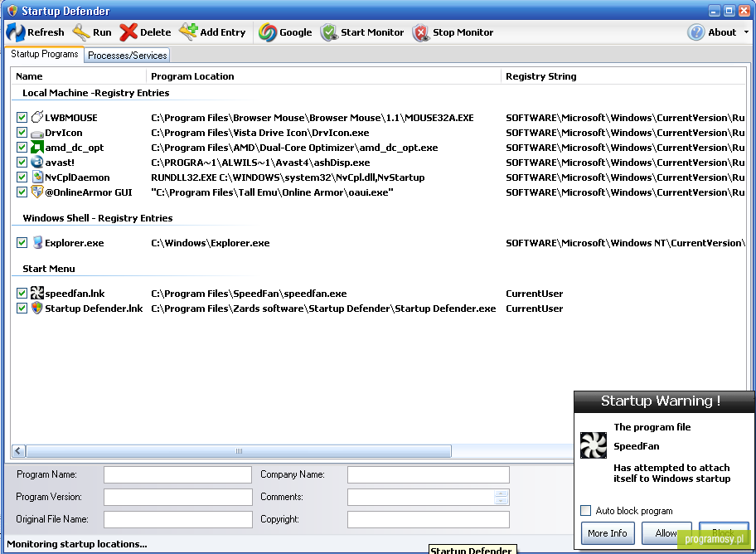The height and width of the screenshot is (554, 756).
Task: Click the Startup Defender.lnk shield icon
Action: 37,308
